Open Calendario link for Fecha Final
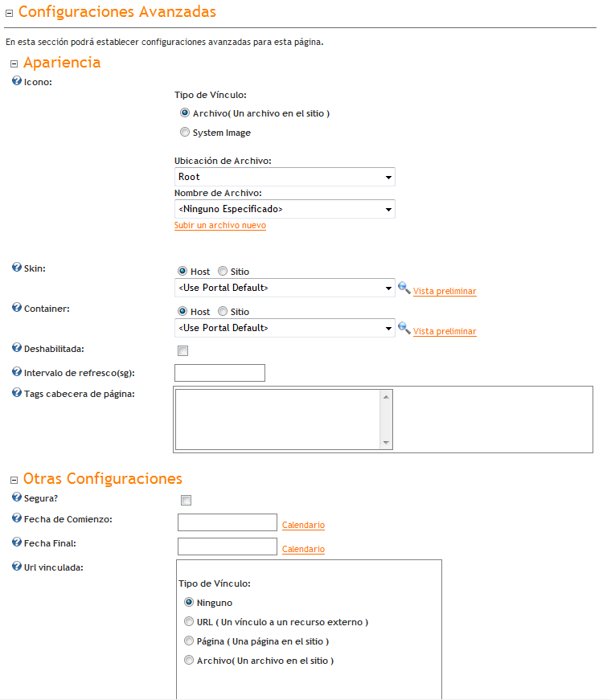 (303, 550)
